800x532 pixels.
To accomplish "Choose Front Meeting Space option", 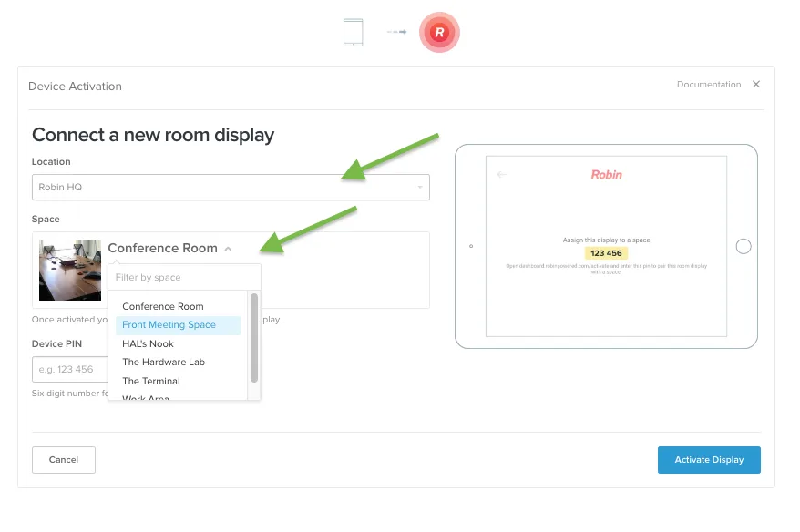I will [x=178, y=325].
